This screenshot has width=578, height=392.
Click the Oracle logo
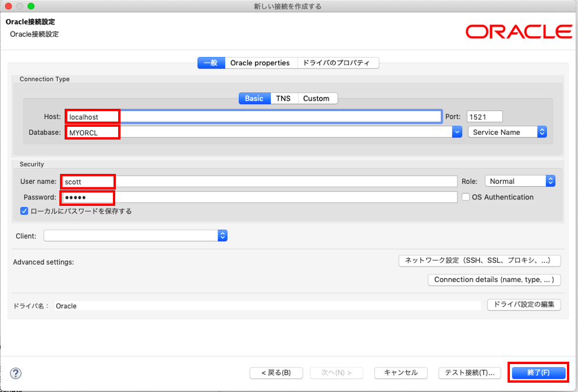pos(519,32)
